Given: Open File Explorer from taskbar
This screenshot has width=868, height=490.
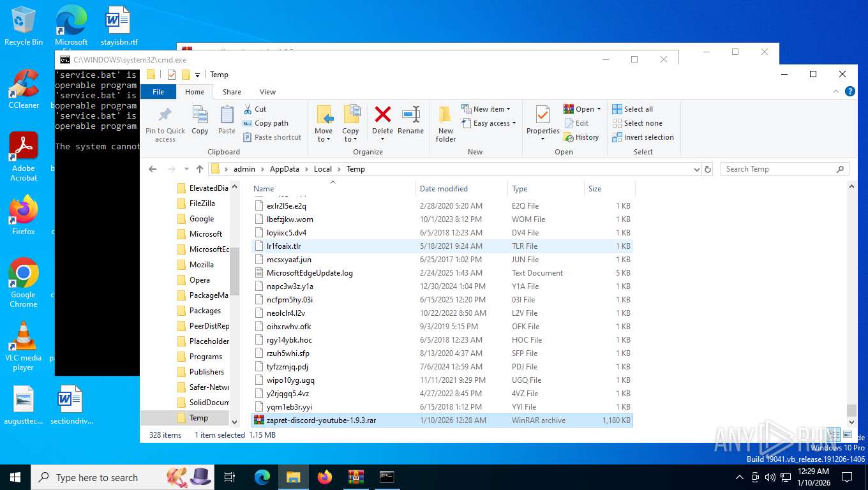Looking at the screenshot, I should tap(293, 477).
